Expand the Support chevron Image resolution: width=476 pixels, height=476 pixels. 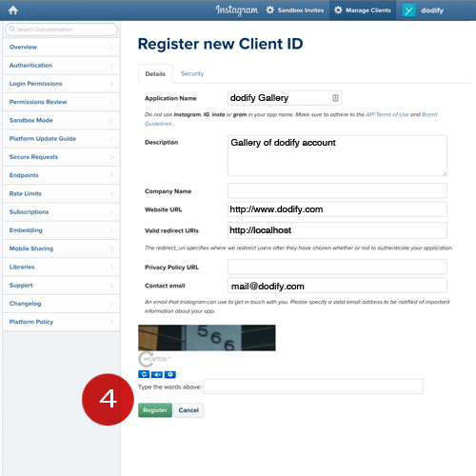tap(111, 286)
